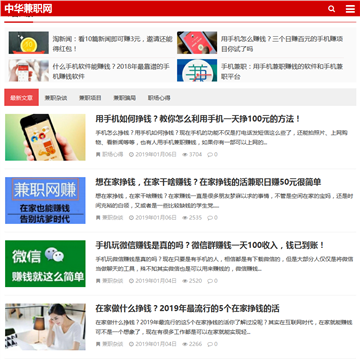Switch to the 兼职骗局 tab
This screenshot has width=360, height=360.
tap(125, 98)
